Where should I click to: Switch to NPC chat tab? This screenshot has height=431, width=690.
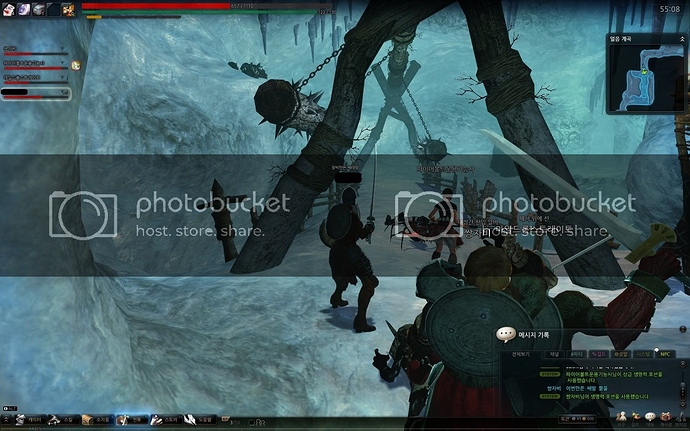click(665, 354)
